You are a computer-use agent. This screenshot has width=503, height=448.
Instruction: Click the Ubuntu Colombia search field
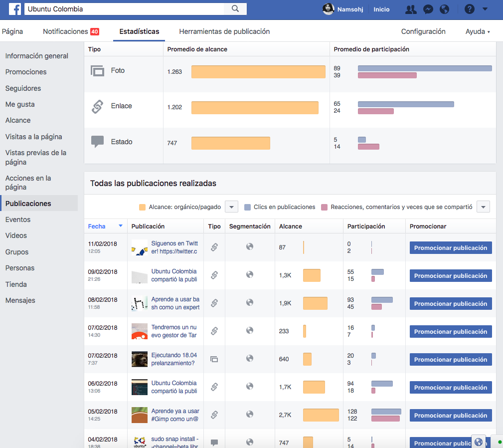(x=125, y=9)
